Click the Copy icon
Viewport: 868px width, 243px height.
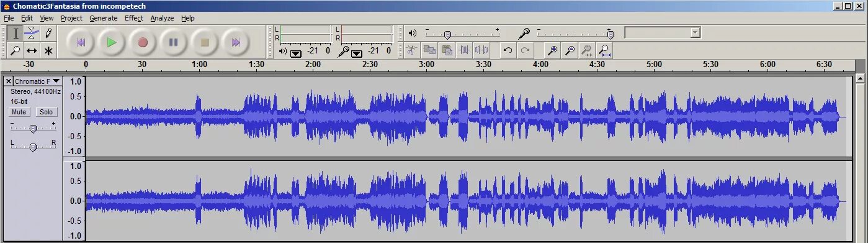pyautogui.click(x=429, y=50)
